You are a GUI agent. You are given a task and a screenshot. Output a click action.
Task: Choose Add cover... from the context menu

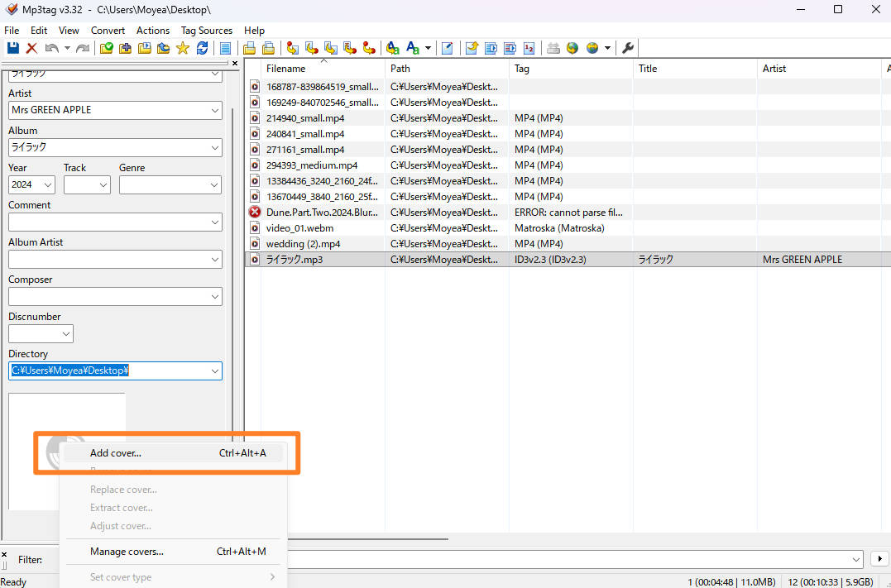pos(116,453)
